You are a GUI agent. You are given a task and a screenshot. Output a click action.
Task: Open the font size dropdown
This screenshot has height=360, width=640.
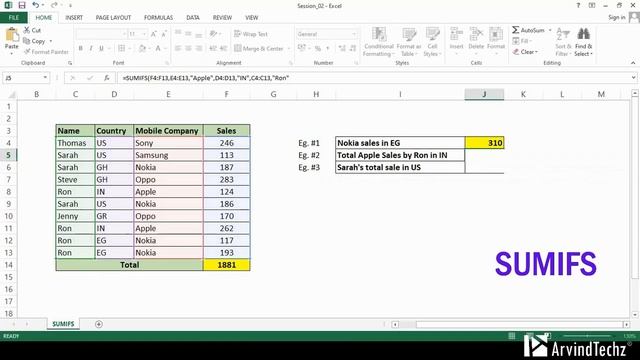[144, 34]
